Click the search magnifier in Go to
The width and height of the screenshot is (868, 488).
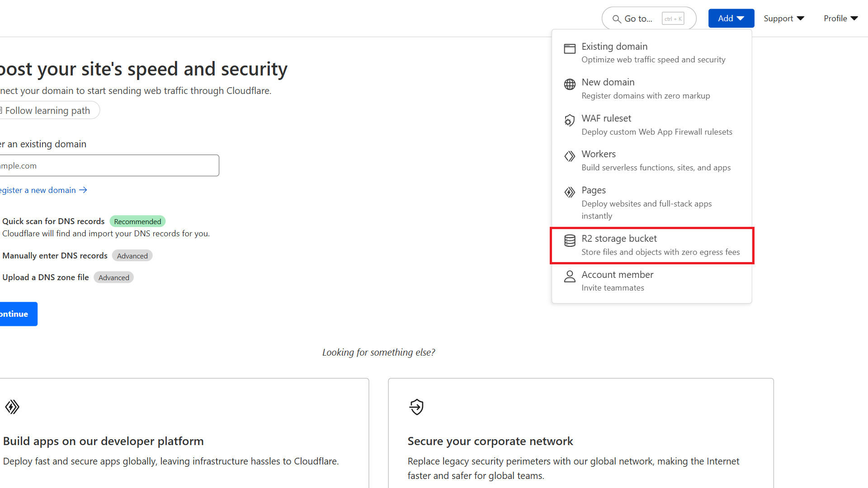pyautogui.click(x=616, y=19)
